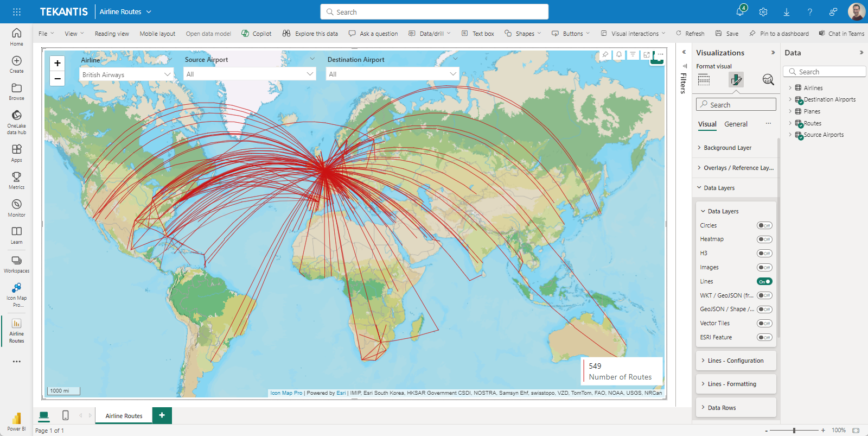This screenshot has width=868, height=436.
Task: Open Create in left sidebar
Action: click(x=16, y=64)
